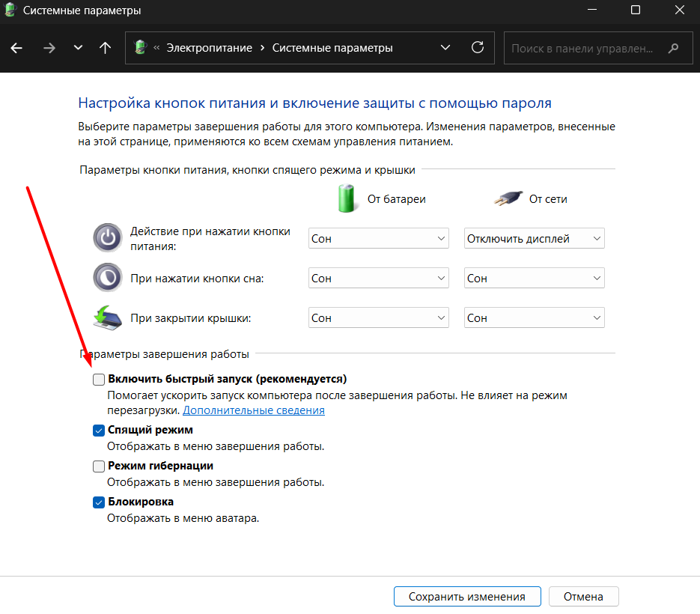700x614 pixels.
Task: Refresh the control panel page
Action: 477,48
